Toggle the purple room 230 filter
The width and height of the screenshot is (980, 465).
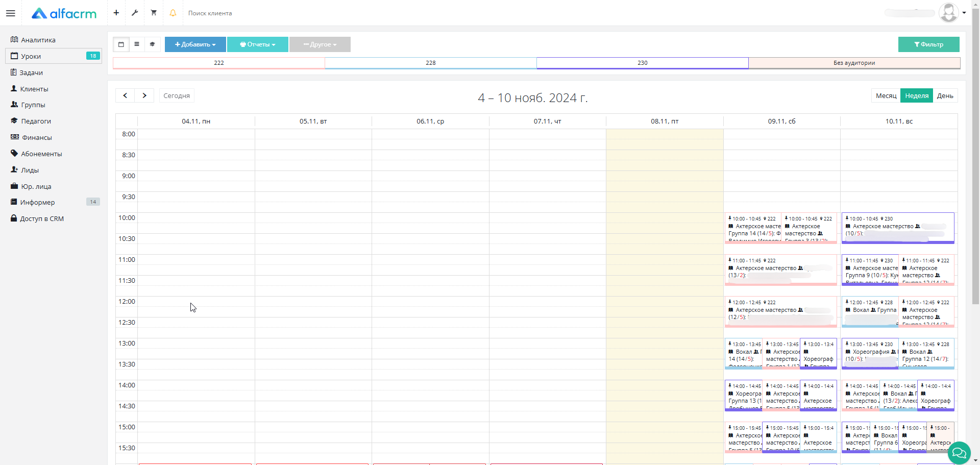(x=642, y=63)
